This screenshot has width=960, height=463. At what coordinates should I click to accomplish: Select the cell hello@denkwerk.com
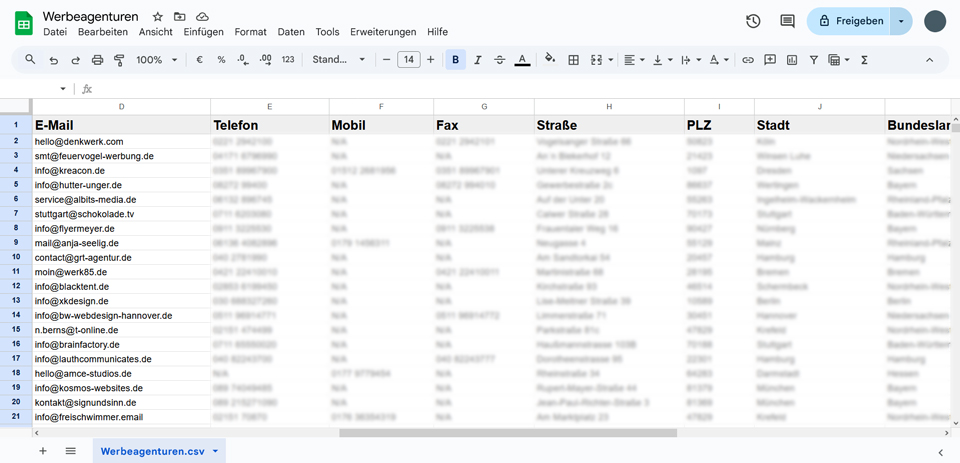click(x=121, y=141)
